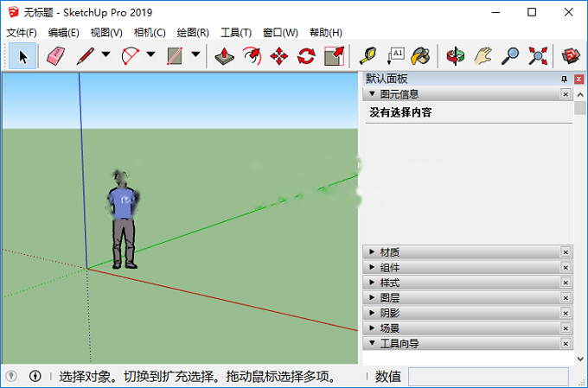Open the 帮助(H) menu

tap(325, 33)
